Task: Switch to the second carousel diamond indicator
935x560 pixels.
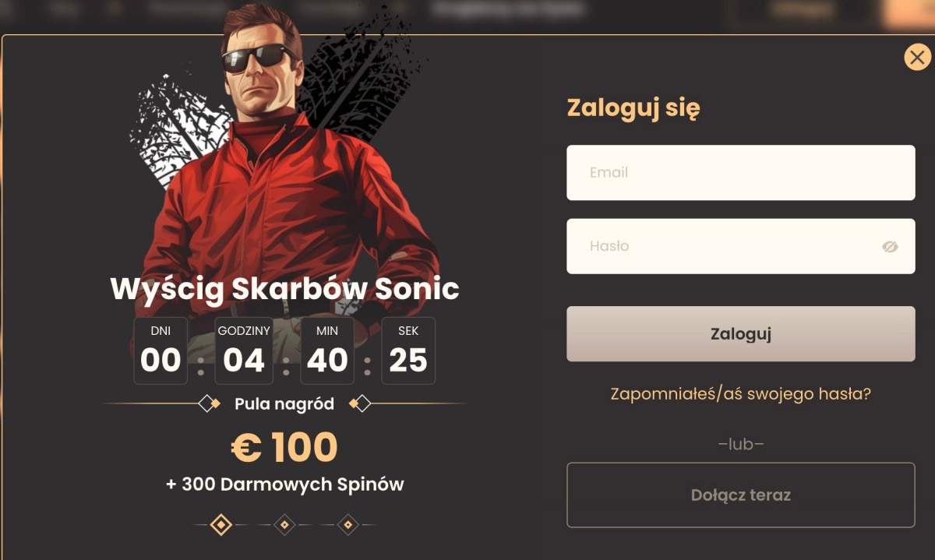Action: [x=285, y=525]
